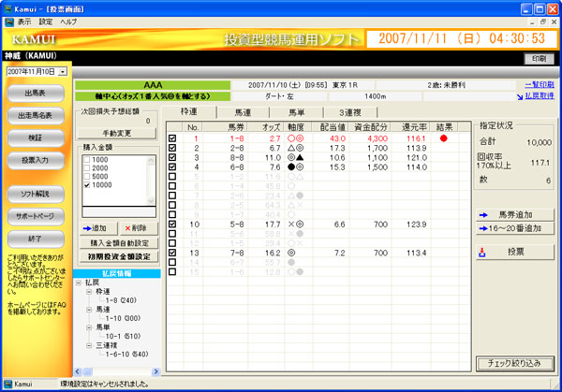Viewport: 562px width, 392px height.
Task: Open the date dropdown 2007年11月10日
Action: point(62,71)
